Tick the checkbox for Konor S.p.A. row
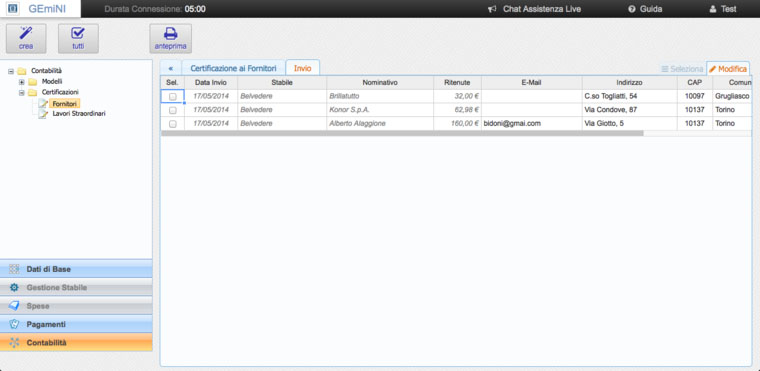The width and height of the screenshot is (760, 371). tap(173, 110)
